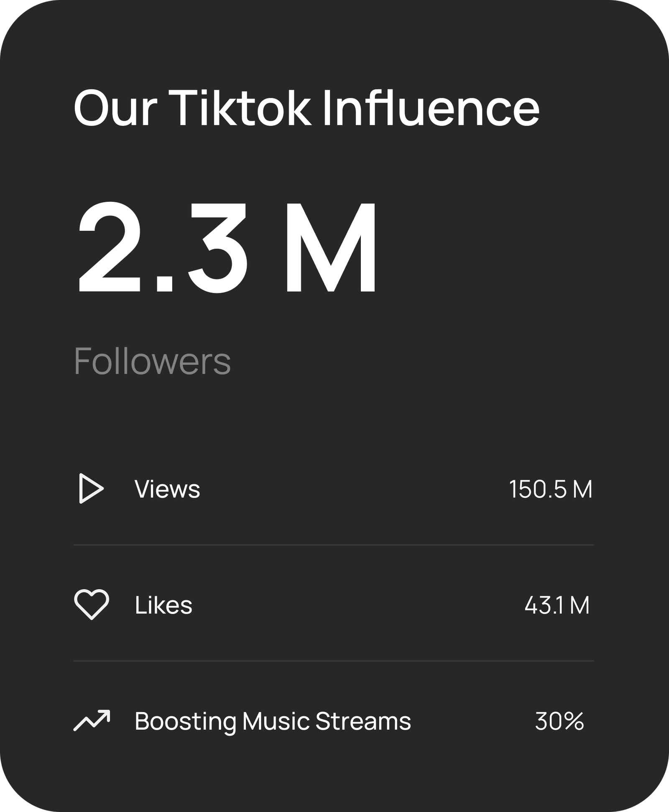Click the 43.1 M likes value
This screenshot has height=812, width=669.
point(557,605)
